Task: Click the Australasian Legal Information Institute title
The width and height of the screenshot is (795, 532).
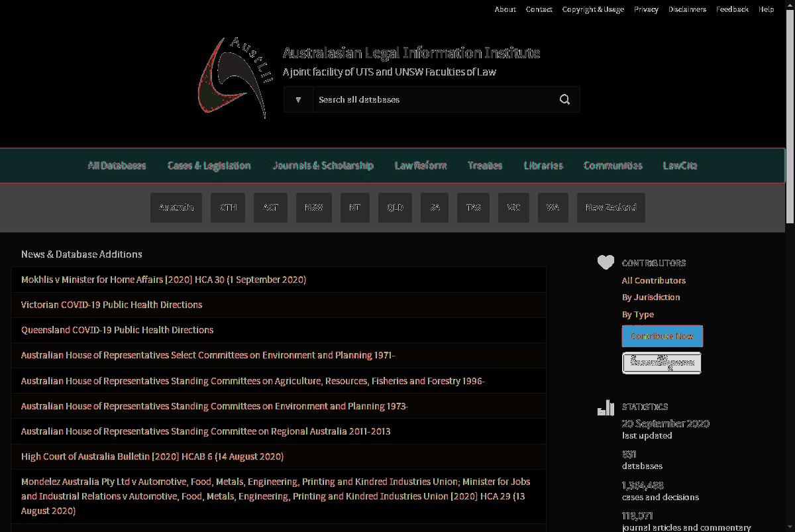Action: pos(411,52)
